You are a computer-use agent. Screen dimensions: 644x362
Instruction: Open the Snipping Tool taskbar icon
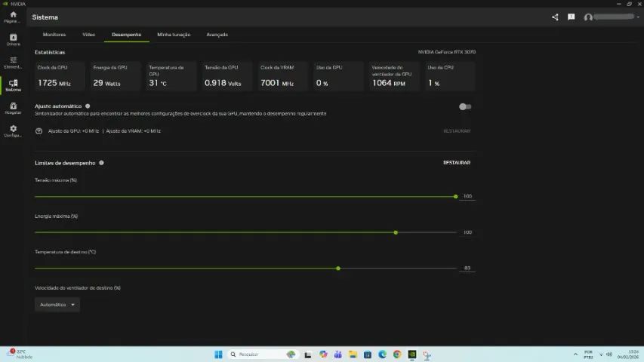tap(427, 354)
